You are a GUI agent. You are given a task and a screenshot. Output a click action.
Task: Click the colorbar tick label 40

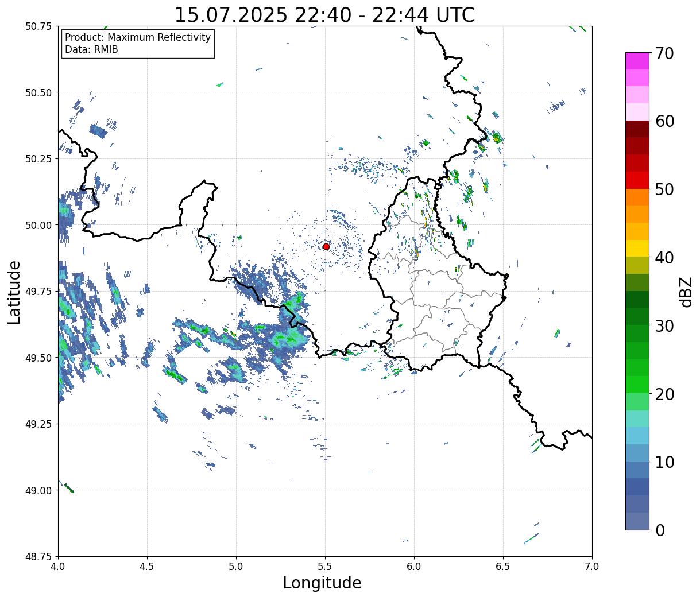[x=664, y=258]
